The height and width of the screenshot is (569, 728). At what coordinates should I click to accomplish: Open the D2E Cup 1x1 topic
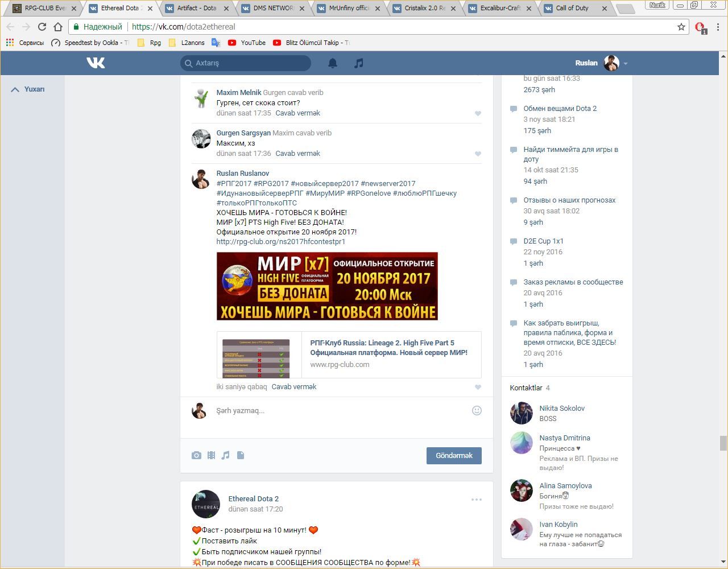544,241
